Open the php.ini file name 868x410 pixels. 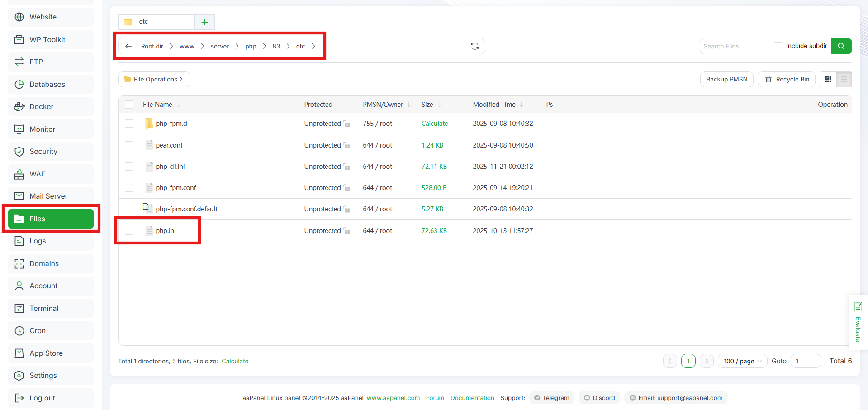coord(166,231)
